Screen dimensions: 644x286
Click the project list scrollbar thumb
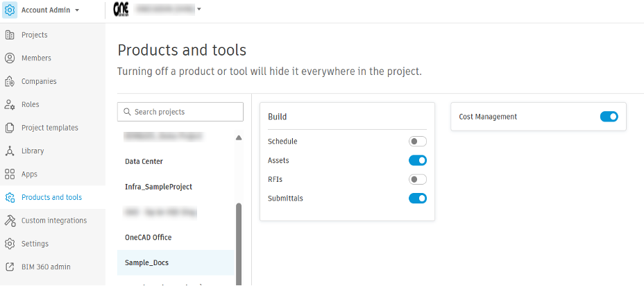point(239,244)
